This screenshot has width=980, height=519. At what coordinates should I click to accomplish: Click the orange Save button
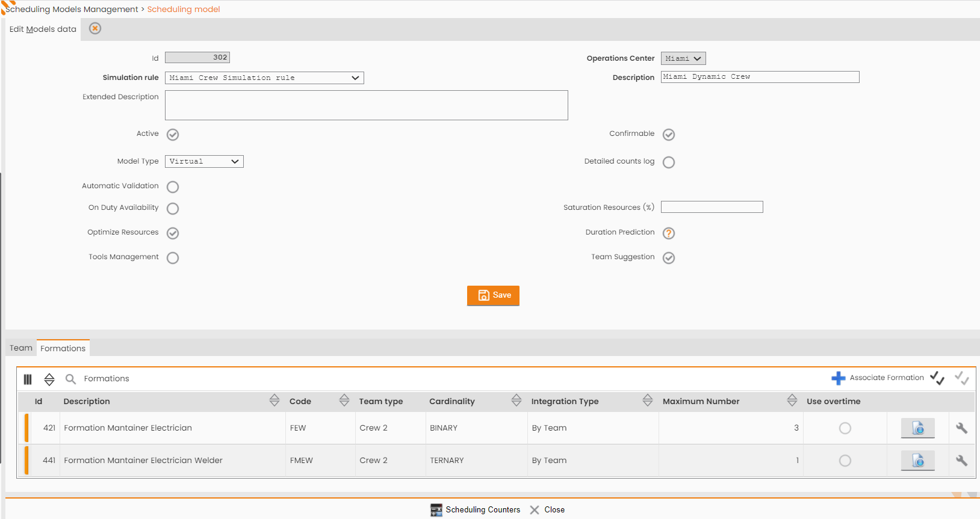coord(493,295)
